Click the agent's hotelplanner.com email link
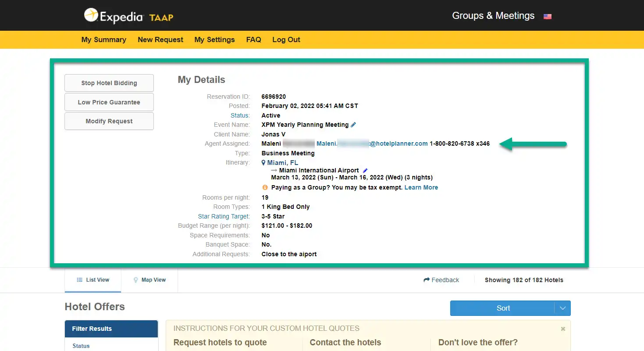The image size is (644, 351). pyautogui.click(x=372, y=143)
